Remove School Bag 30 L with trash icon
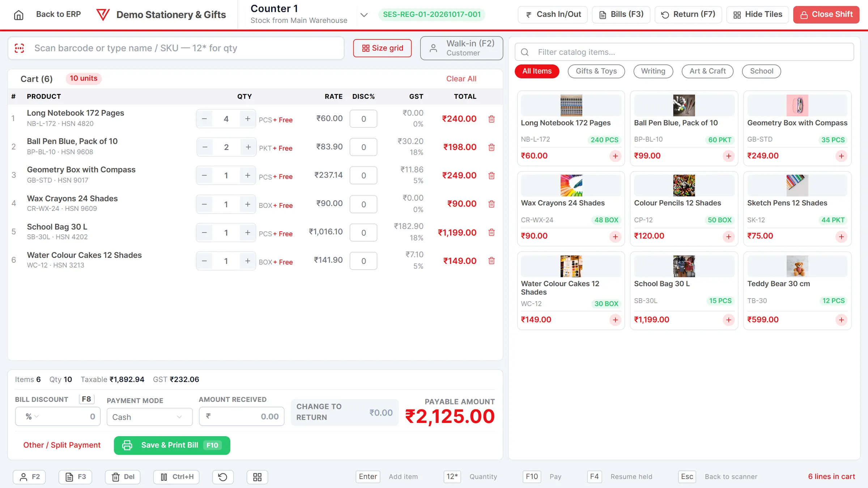 (x=492, y=232)
